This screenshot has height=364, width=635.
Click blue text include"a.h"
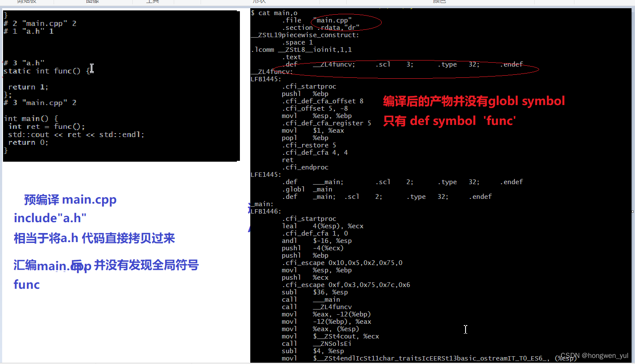coord(50,218)
